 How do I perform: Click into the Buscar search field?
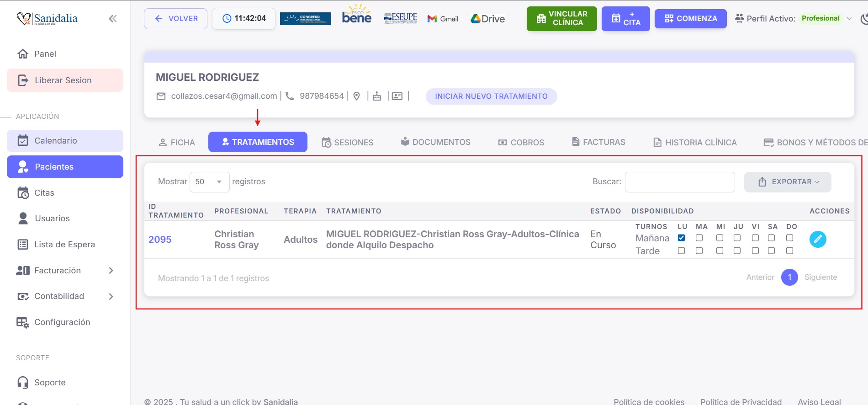coord(679,182)
